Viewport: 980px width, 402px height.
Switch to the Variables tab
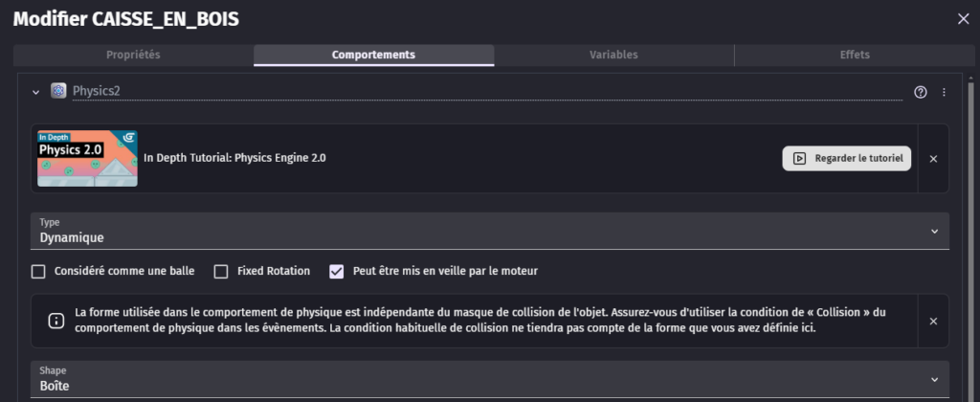pos(613,55)
